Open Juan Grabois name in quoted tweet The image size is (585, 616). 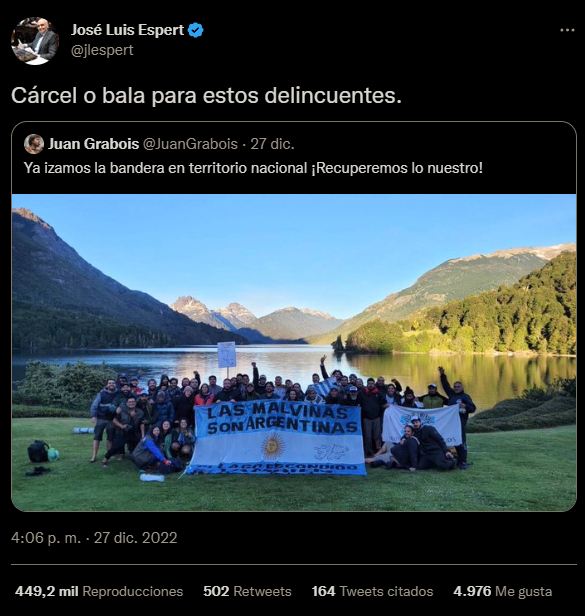[x=94, y=144]
